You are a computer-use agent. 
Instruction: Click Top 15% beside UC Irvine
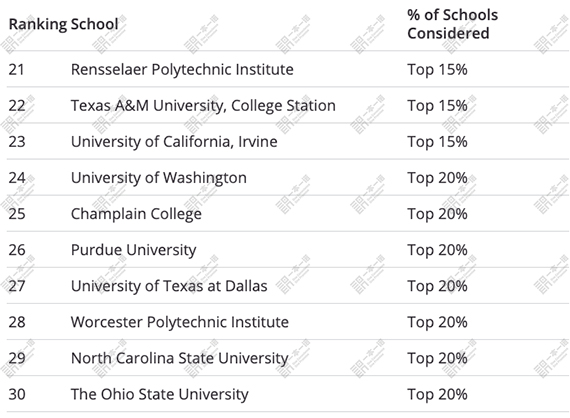pyautogui.click(x=437, y=142)
